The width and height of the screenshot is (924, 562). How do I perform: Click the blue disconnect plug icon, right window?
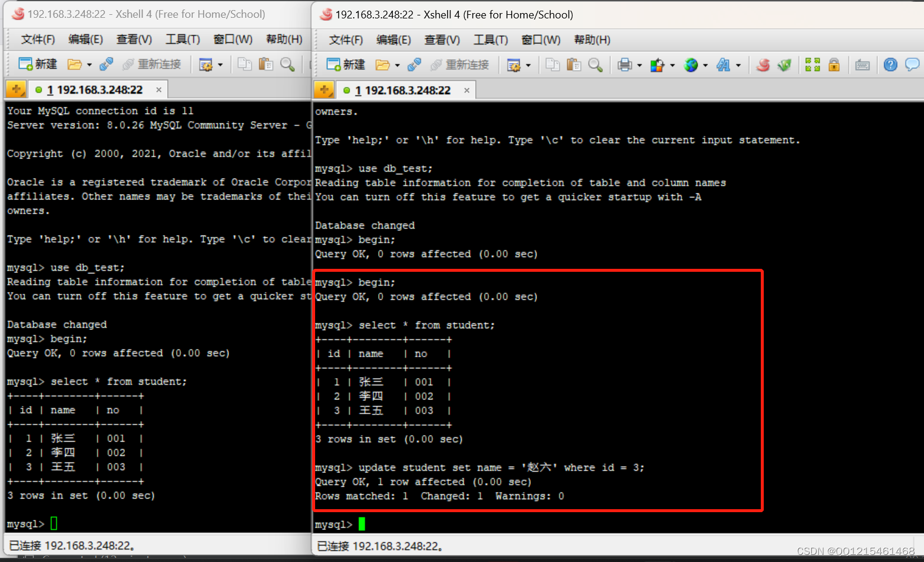pyautogui.click(x=414, y=65)
